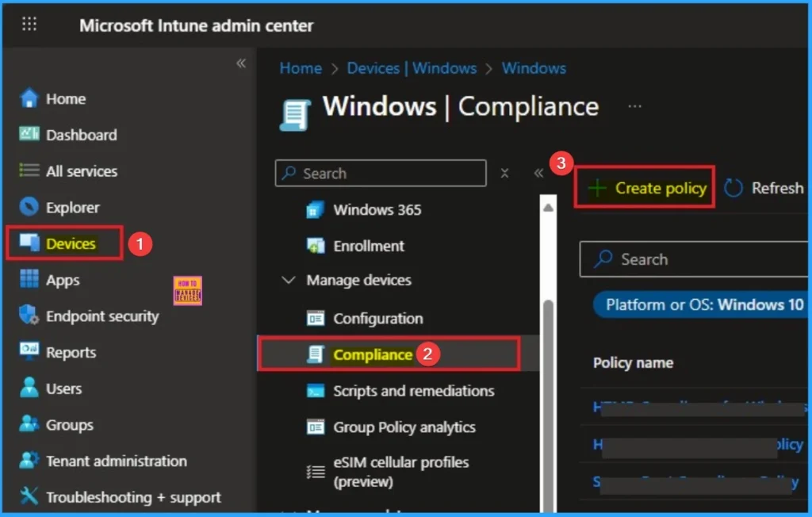Click Home in the breadcrumb
812x517 pixels.
(301, 68)
